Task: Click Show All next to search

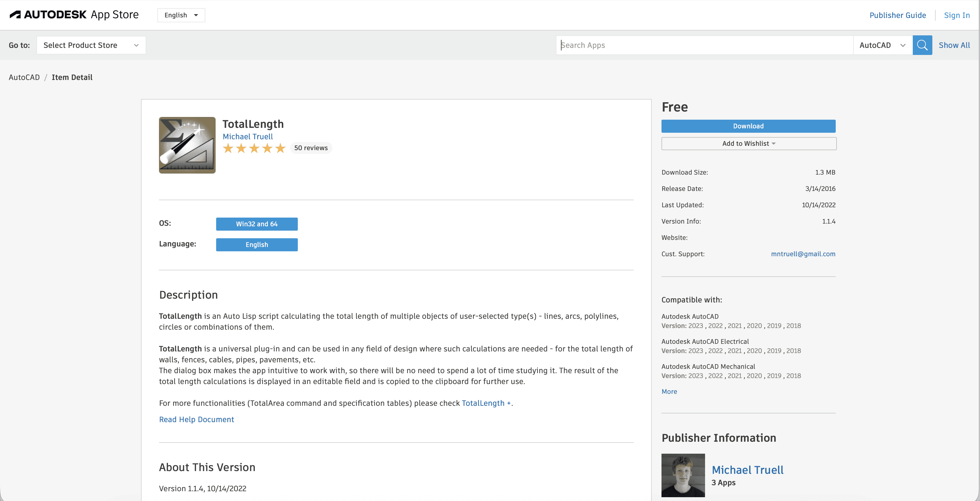Action: 954,45
